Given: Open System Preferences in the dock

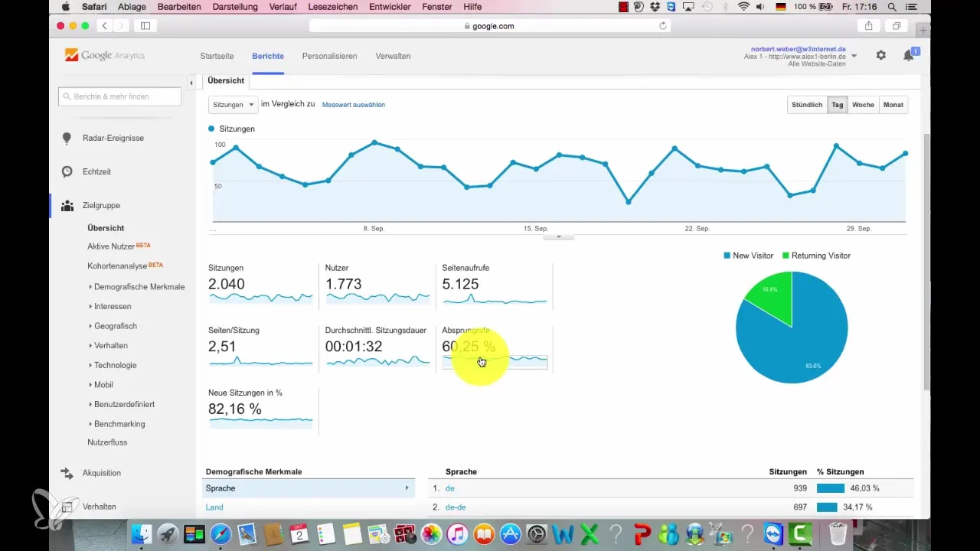Looking at the screenshot, I should (537, 533).
